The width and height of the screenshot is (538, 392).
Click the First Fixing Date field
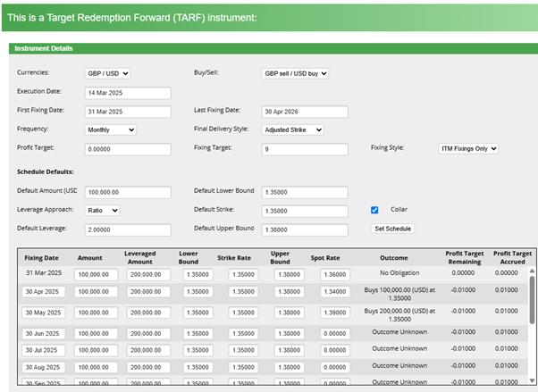coord(127,111)
